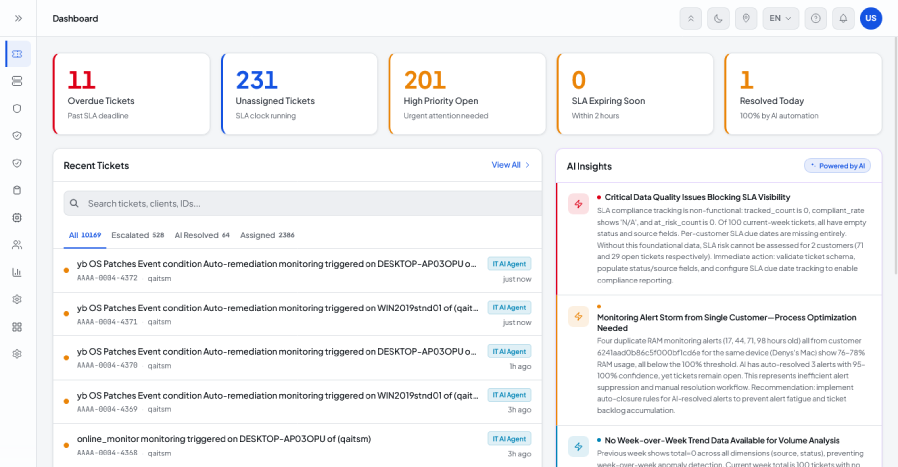
Task: Open help via the question mark icon
Action: [816, 18]
